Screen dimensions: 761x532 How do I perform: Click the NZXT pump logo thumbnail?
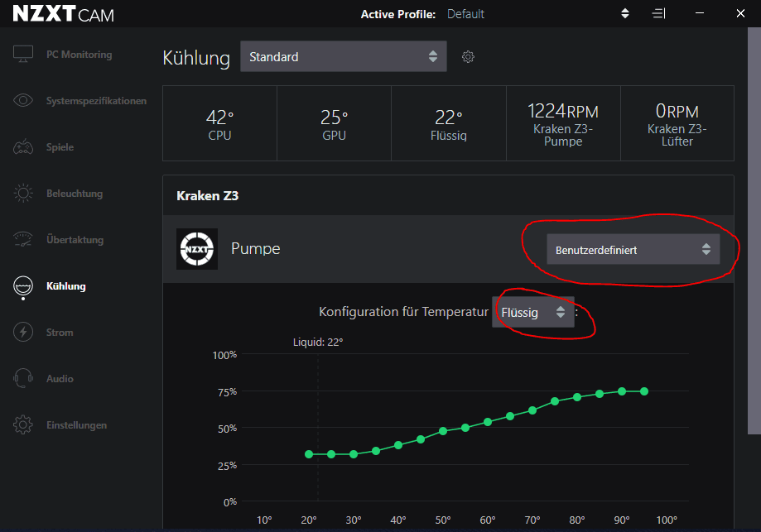pyautogui.click(x=197, y=249)
